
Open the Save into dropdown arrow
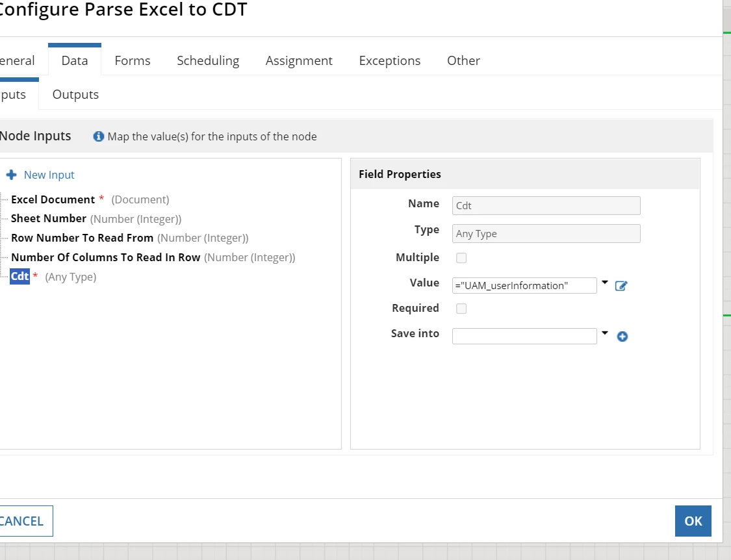pos(605,333)
